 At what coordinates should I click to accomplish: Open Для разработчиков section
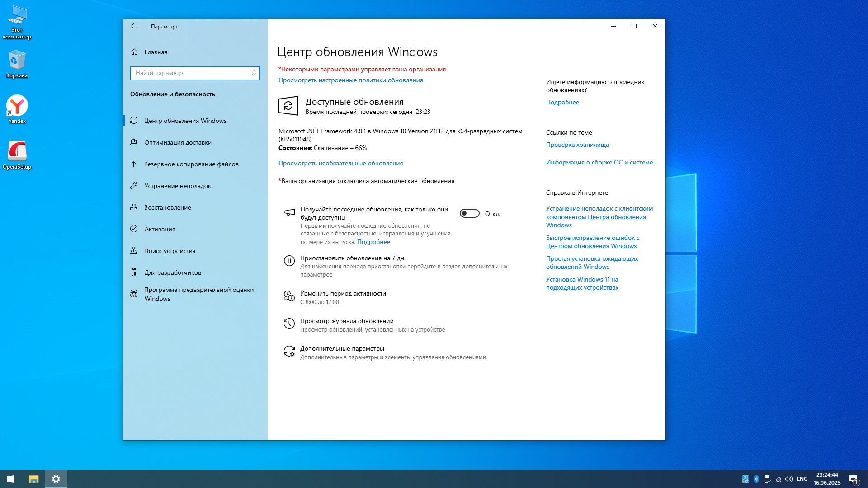(x=173, y=272)
